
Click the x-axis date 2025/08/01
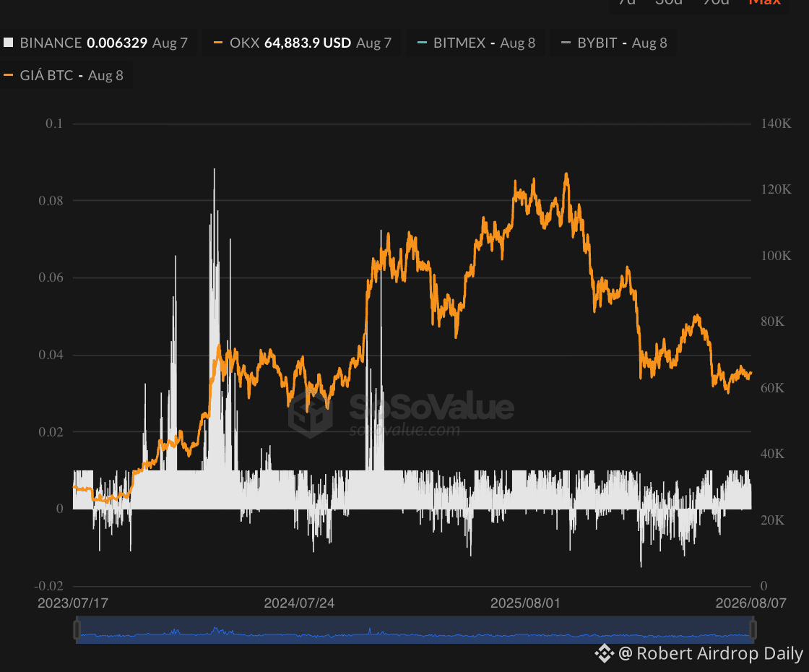point(525,603)
